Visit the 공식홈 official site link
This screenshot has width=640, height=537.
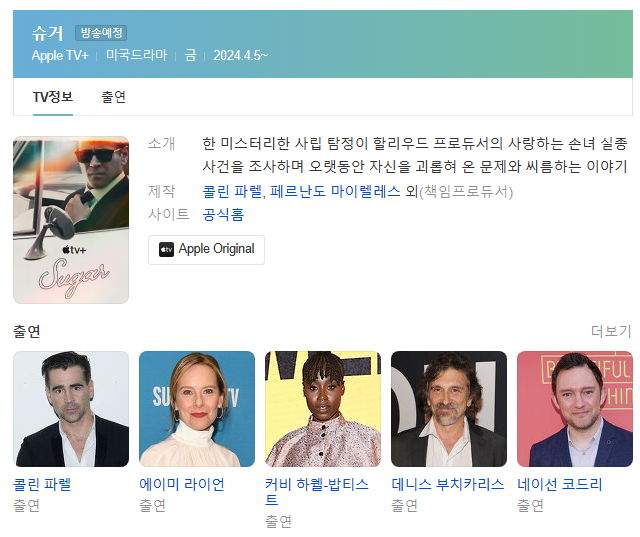[x=223, y=214]
